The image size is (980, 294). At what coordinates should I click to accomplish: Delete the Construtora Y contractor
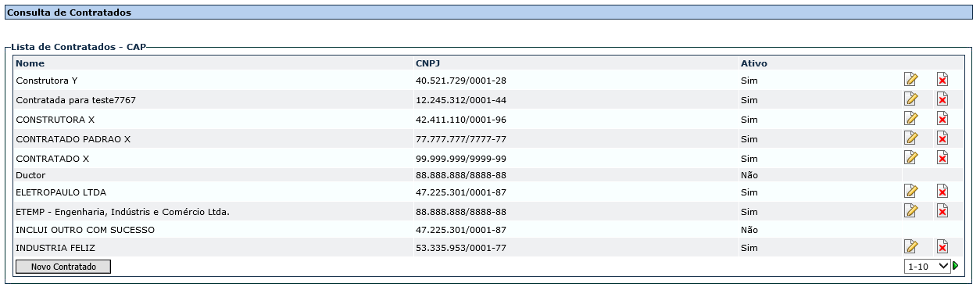942,79
